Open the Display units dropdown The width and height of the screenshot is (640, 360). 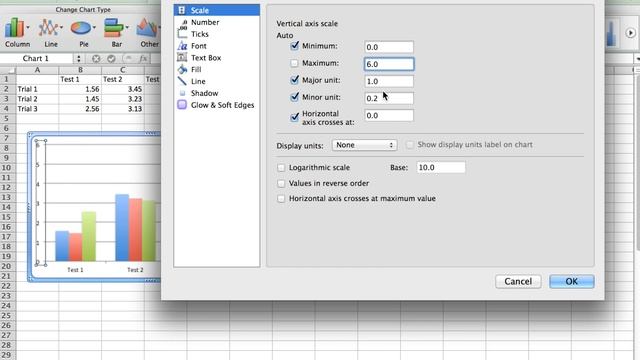pos(364,145)
